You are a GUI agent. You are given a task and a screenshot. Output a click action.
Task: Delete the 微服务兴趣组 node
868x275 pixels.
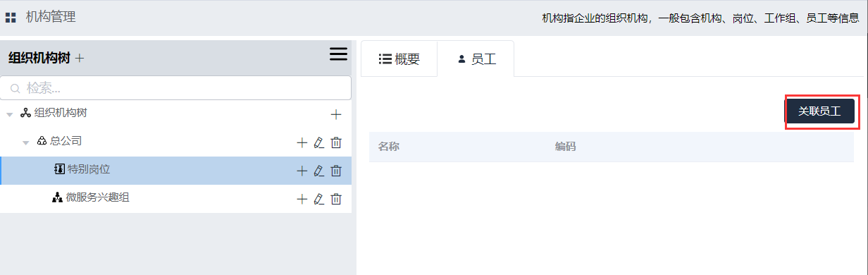[x=336, y=199]
